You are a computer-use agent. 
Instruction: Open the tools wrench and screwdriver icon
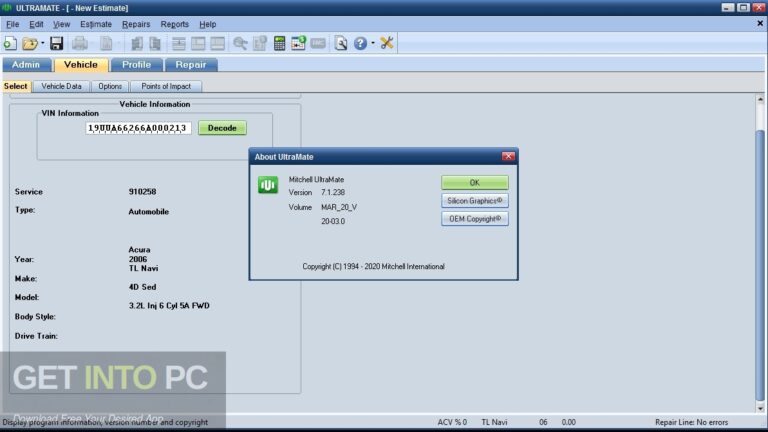387,43
